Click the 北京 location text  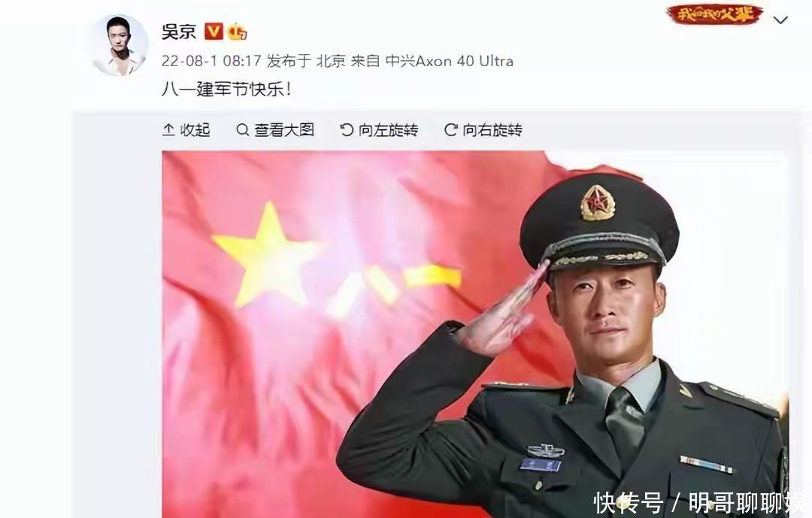330,61
